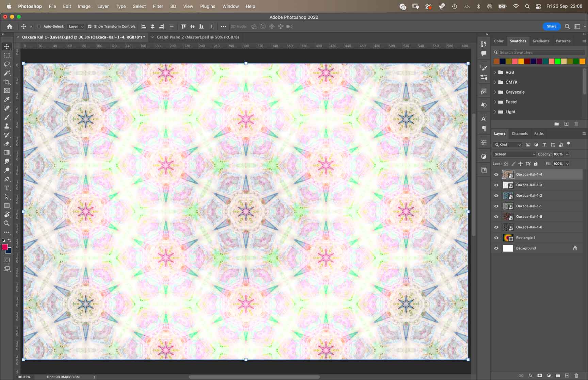Select the Gradient tool
Viewport: 588px width, 380px height.
[x=7, y=152]
